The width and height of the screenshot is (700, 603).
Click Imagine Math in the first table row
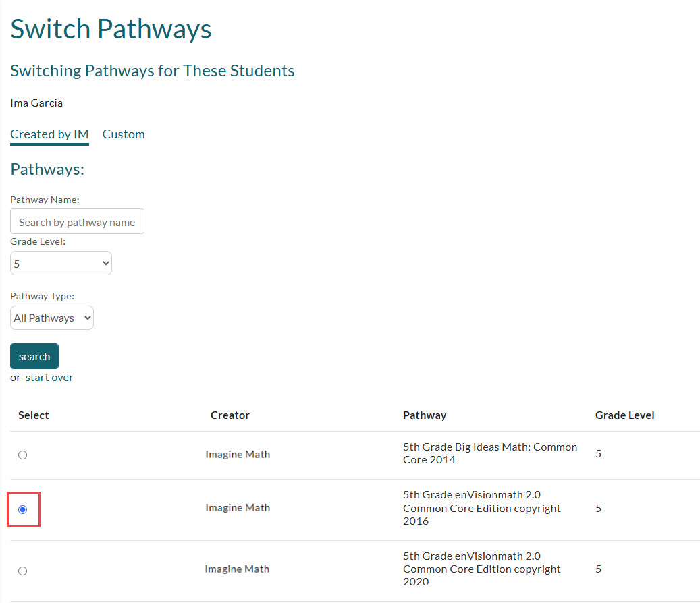238,454
